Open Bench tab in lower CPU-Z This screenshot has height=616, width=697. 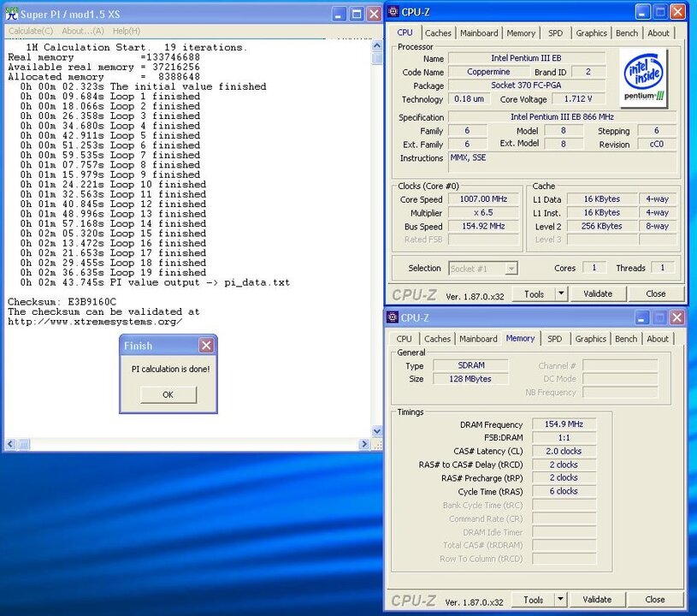[x=626, y=339]
